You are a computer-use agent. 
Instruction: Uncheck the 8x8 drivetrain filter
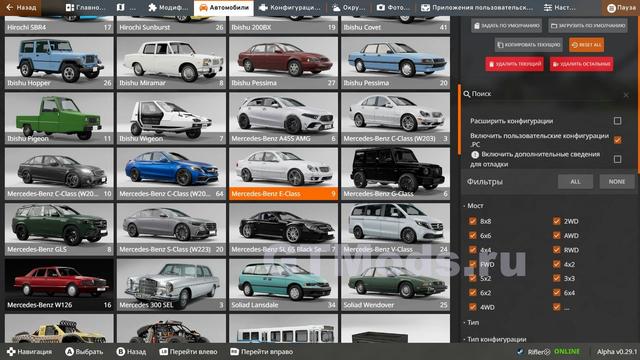coord(473,221)
